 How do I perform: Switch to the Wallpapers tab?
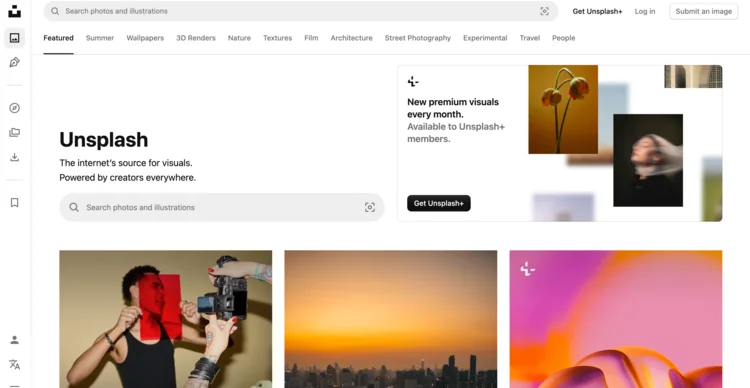[x=145, y=38]
